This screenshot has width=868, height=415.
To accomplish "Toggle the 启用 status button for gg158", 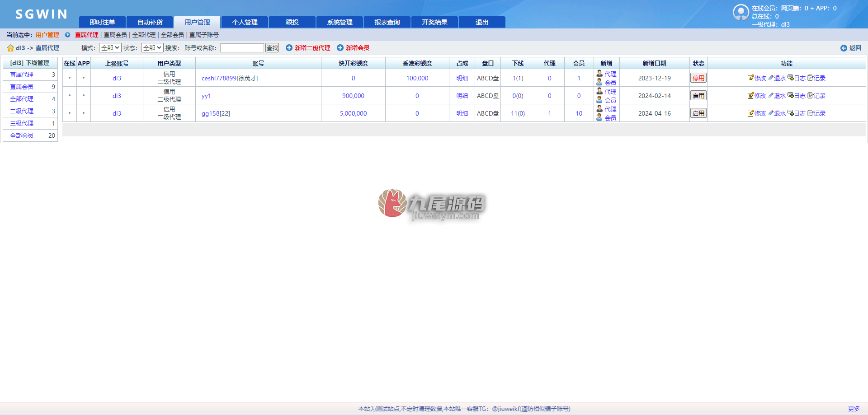I will pyautogui.click(x=698, y=113).
